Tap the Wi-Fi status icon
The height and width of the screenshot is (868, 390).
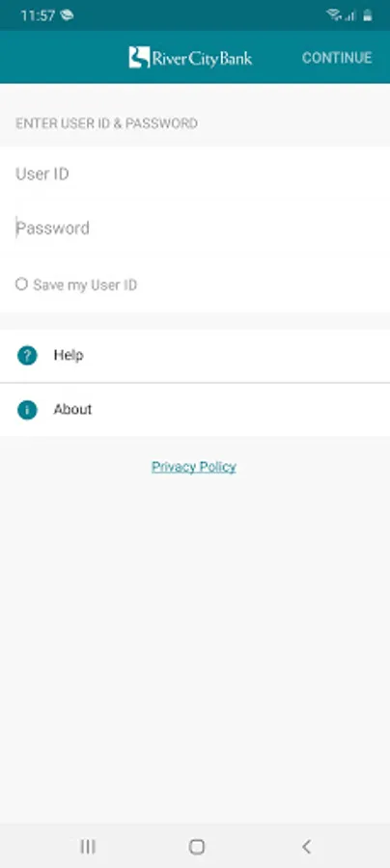coord(333,14)
